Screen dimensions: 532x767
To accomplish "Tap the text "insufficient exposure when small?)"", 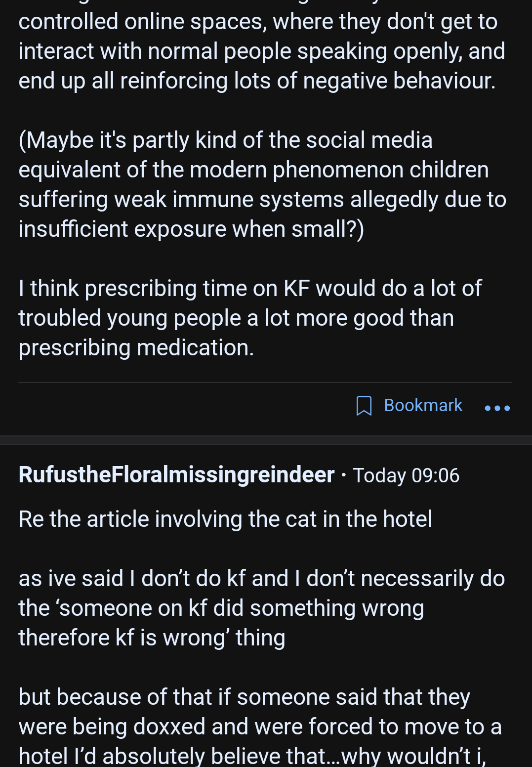I will pos(191,229).
